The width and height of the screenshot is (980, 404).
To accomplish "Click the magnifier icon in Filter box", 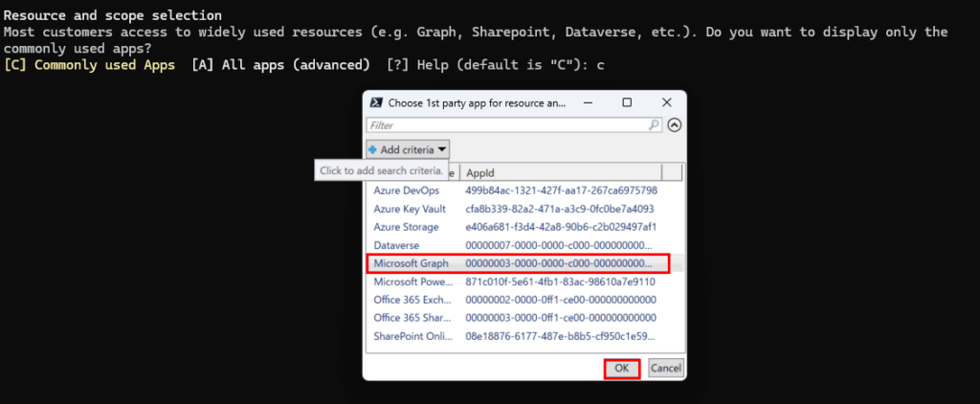I will [x=654, y=125].
